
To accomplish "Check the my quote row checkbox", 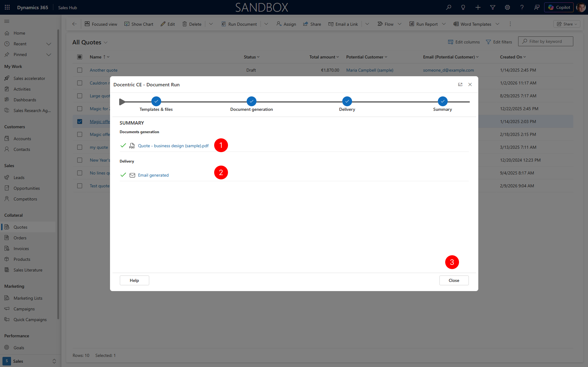I will (80, 147).
